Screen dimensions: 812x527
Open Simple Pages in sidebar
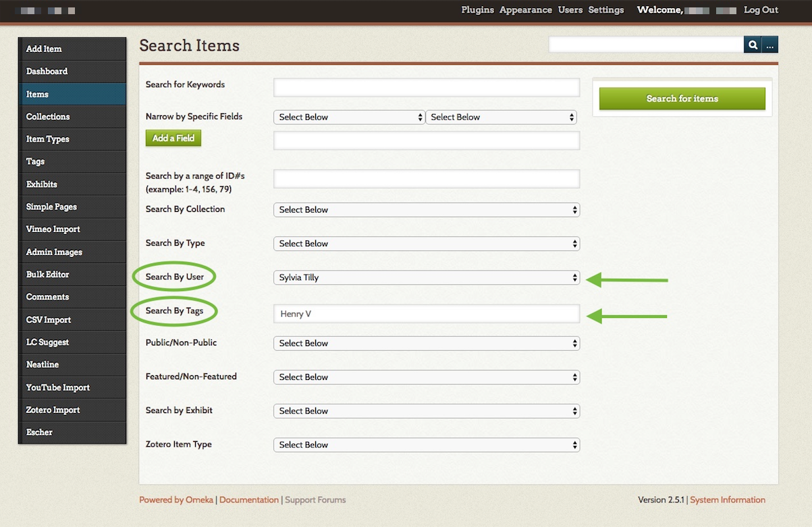[x=72, y=206]
